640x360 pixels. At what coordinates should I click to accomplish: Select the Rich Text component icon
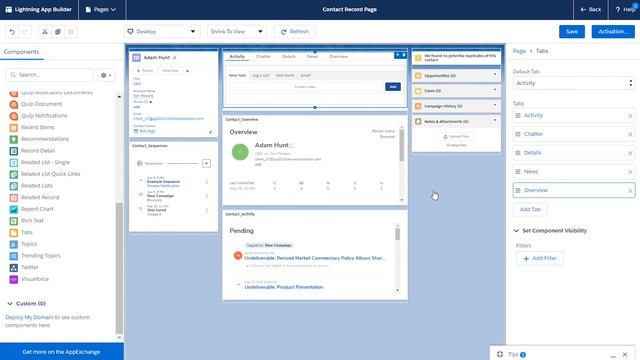click(13, 221)
